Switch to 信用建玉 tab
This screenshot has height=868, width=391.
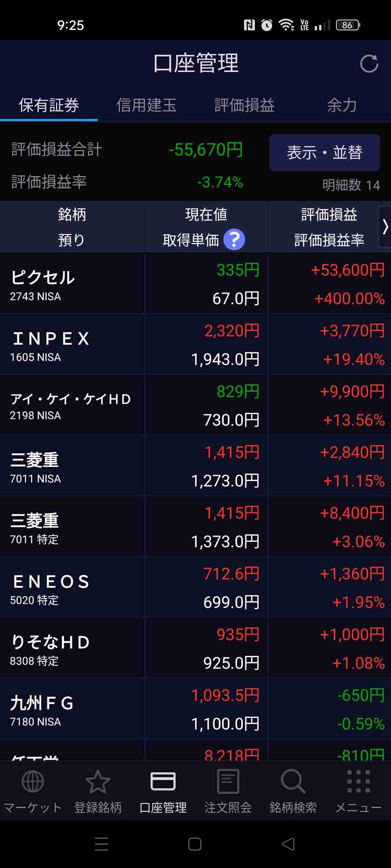pos(146,105)
